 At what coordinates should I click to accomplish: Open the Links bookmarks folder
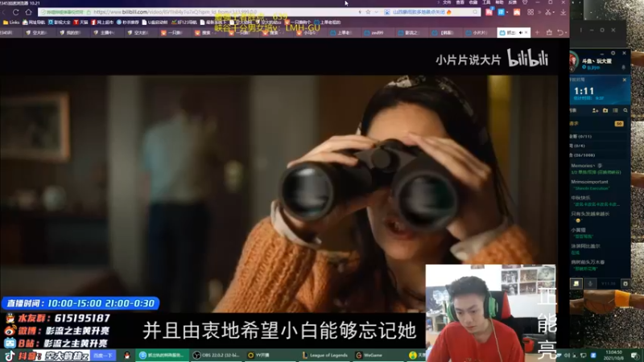coord(11,23)
